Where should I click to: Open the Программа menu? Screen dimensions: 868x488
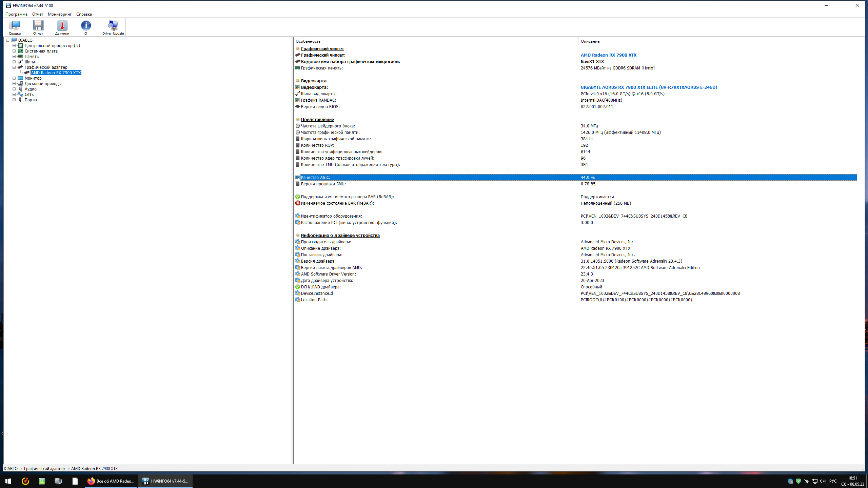[16, 14]
